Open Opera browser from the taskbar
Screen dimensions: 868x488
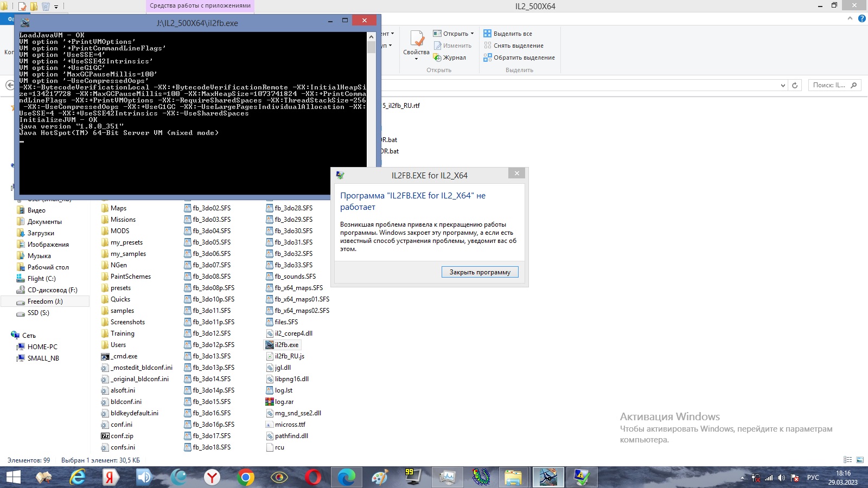click(x=313, y=477)
